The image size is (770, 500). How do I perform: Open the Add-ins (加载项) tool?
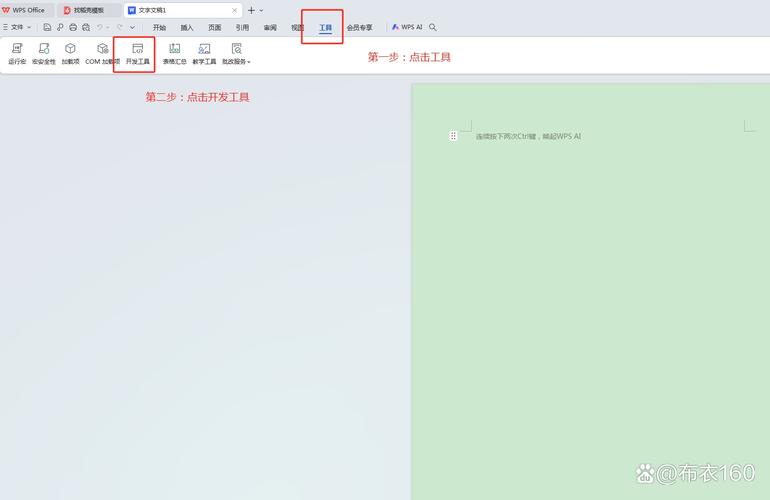(x=70, y=54)
